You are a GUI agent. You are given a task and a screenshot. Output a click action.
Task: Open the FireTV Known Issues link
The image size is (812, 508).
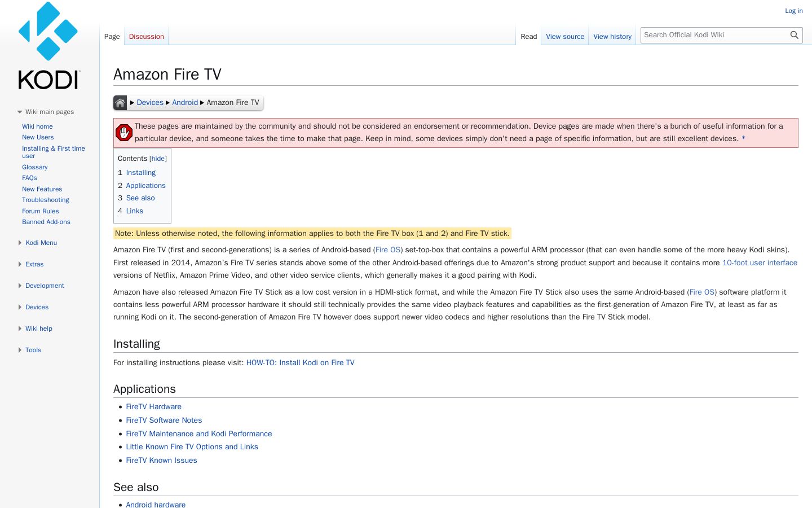point(162,461)
